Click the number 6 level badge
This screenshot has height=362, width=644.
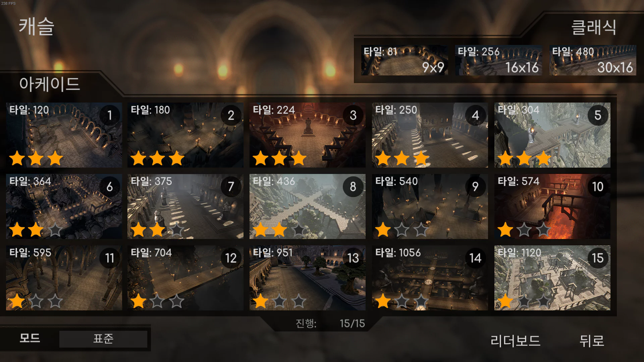coord(110,186)
